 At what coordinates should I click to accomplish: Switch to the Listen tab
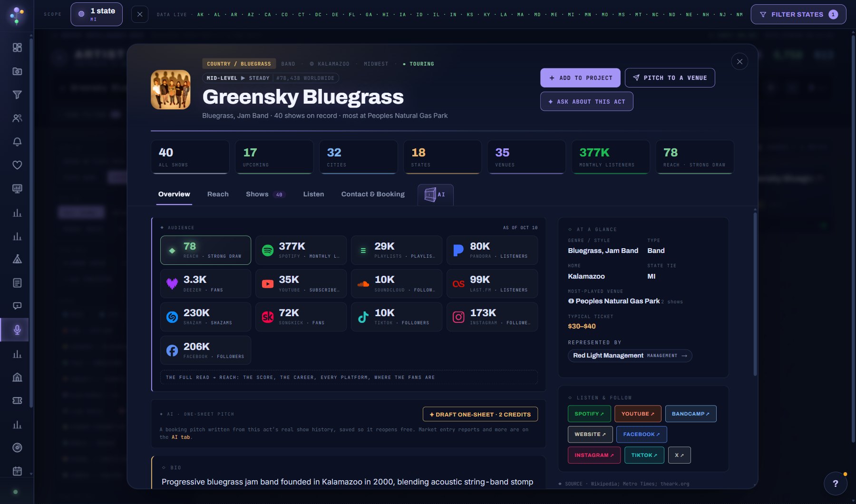click(313, 194)
